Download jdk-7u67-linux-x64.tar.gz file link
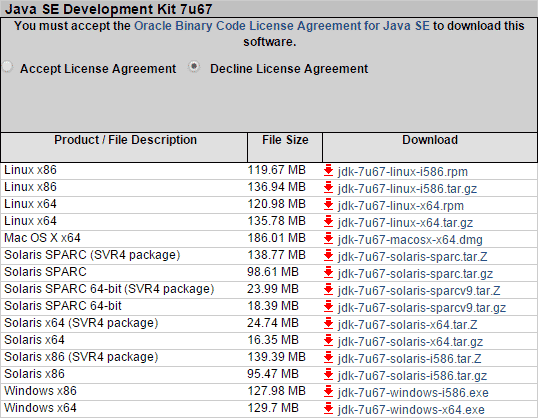The image size is (538, 418). click(405, 223)
